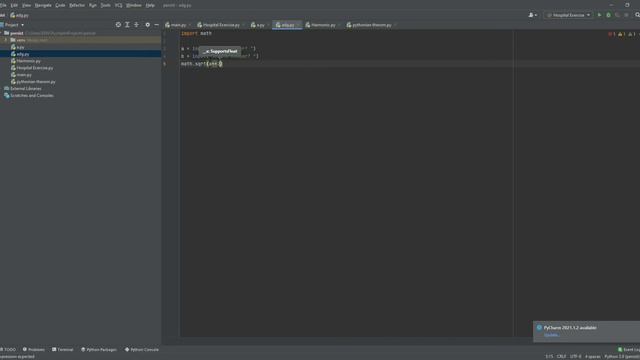Click the Python interpreter in status bar

click(622, 356)
